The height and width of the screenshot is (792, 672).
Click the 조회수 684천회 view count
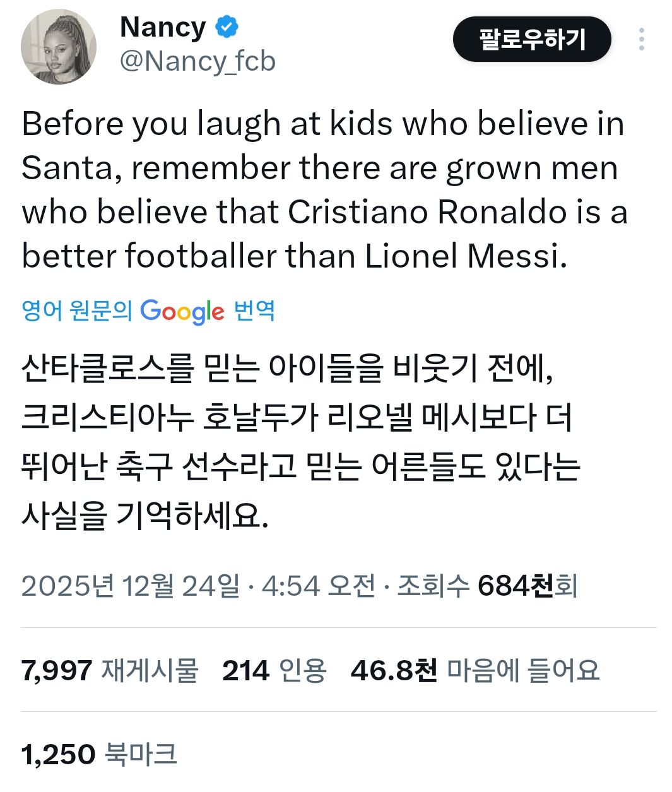coord(487,586)
